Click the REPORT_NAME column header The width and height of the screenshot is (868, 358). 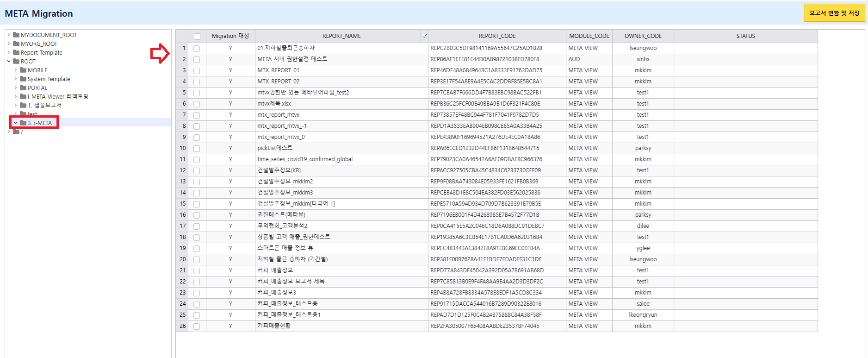click(x=341, y=36)
